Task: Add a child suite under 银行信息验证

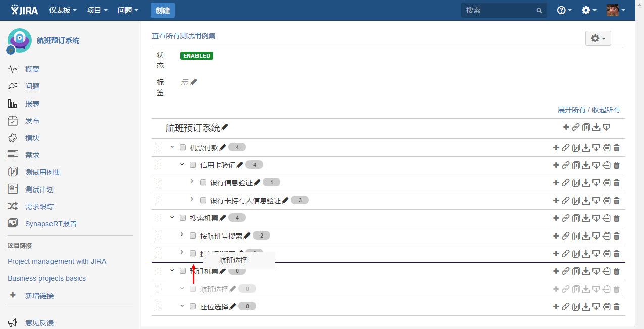Action: [x=556, y=183]
